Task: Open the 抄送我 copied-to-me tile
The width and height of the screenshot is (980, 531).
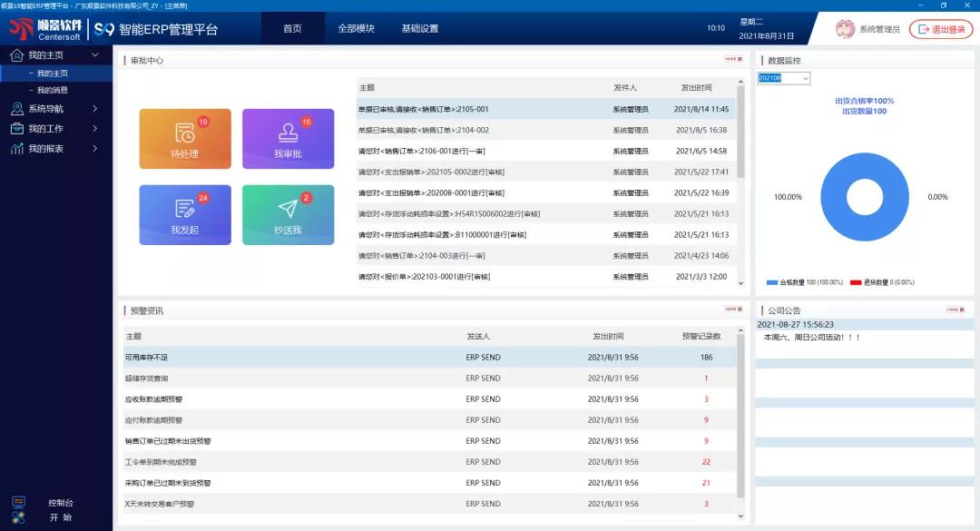Action: click(x=288, y=215)
